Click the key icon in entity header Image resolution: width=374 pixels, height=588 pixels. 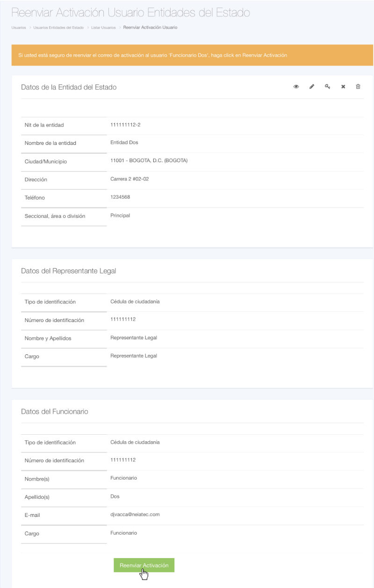[328, 86]
